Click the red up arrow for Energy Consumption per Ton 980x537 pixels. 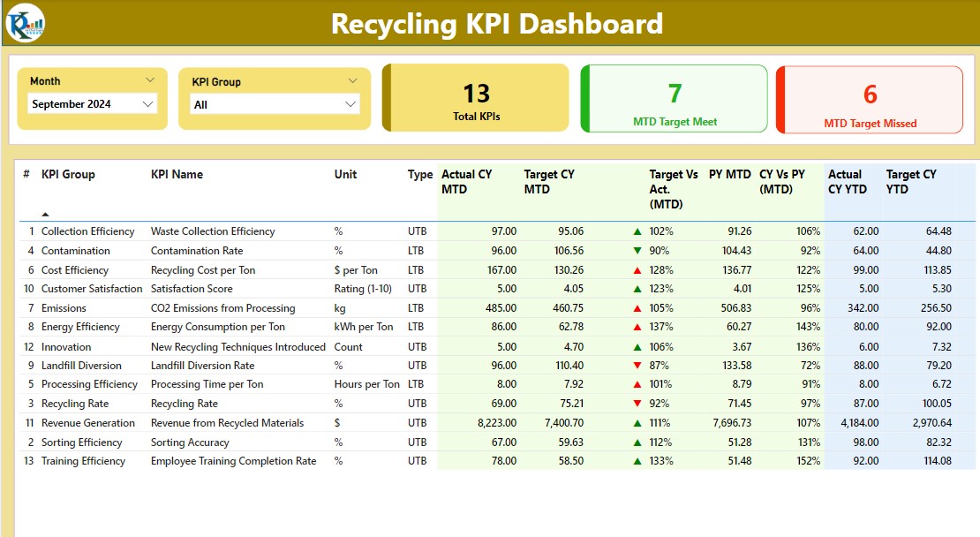pos(637,327)
